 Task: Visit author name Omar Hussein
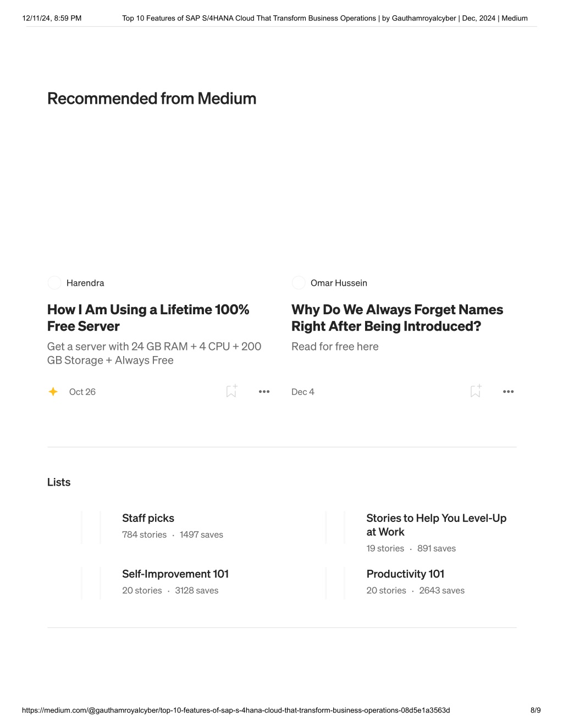pyautogui.click(x=339, y=283)
